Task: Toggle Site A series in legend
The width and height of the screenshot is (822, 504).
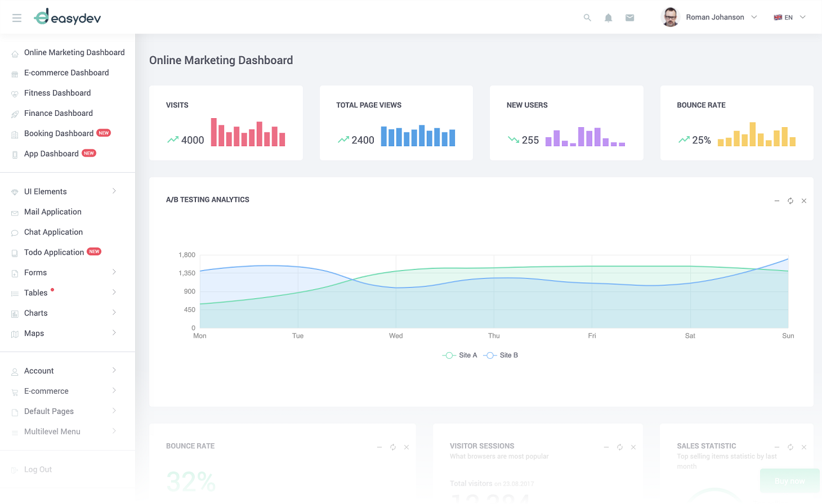Action: click(x=460, y=355)
